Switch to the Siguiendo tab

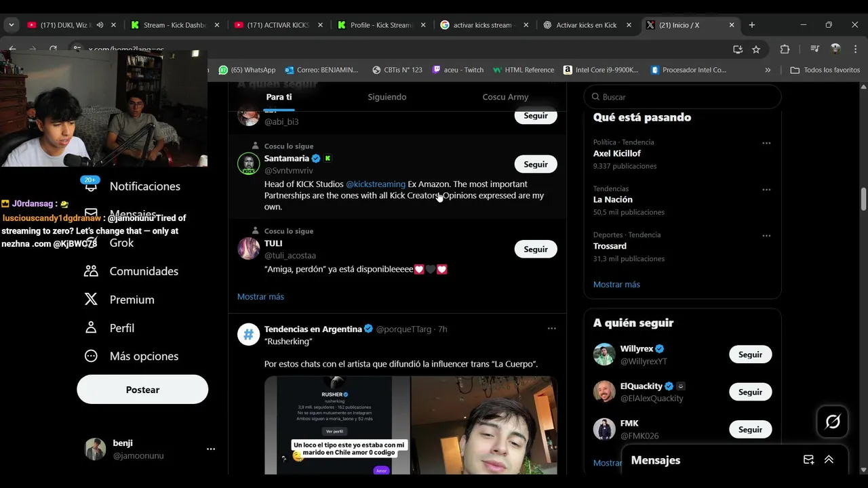click(387, 97)
